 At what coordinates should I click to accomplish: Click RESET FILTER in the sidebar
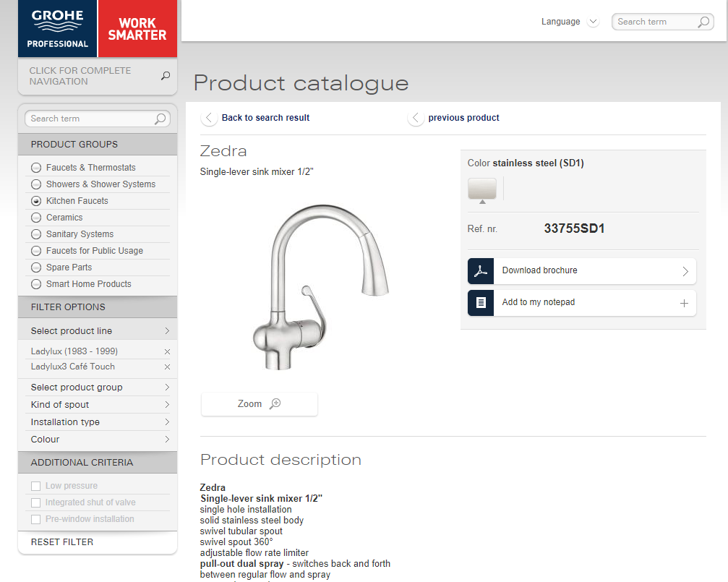click(62, 542)
